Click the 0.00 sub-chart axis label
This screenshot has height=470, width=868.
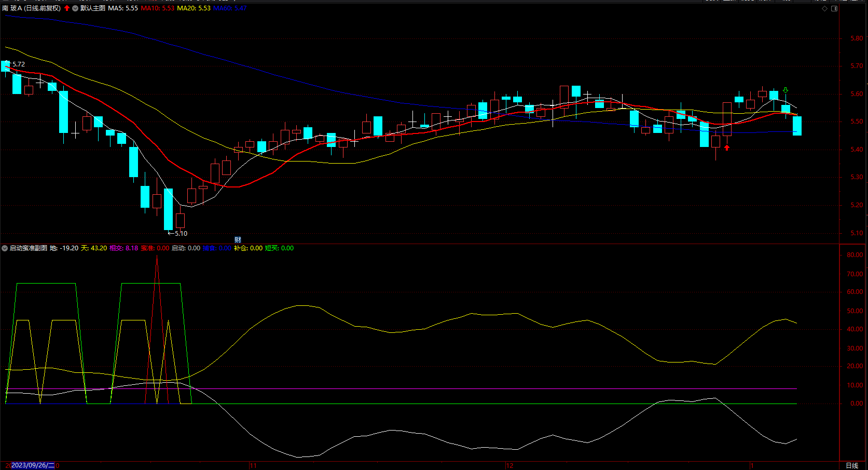click(857, 404)
